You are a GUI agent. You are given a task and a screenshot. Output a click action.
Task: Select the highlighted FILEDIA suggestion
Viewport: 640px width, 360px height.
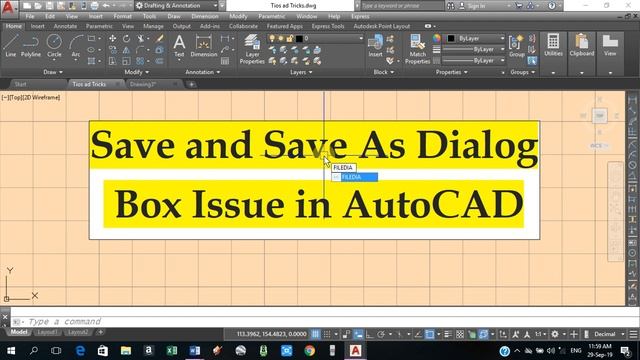(x=354, y=177)
